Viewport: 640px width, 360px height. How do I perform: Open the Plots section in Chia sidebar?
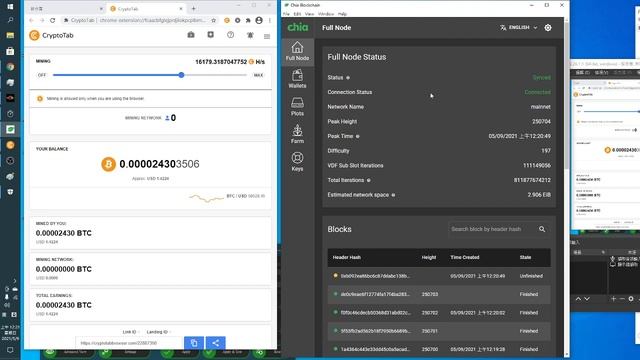click(x=297, y=107)
